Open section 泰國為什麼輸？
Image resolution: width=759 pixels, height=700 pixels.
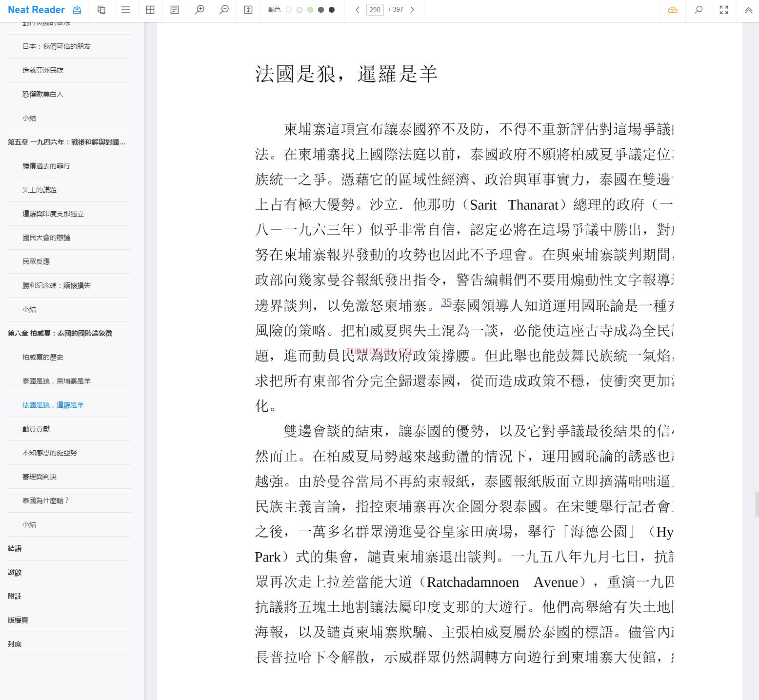[46, 500]
